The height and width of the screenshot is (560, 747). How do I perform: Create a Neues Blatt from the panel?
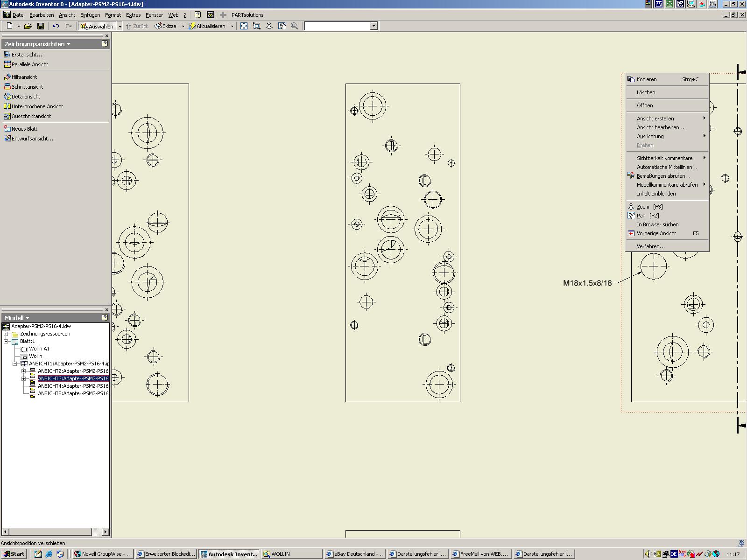24,129
